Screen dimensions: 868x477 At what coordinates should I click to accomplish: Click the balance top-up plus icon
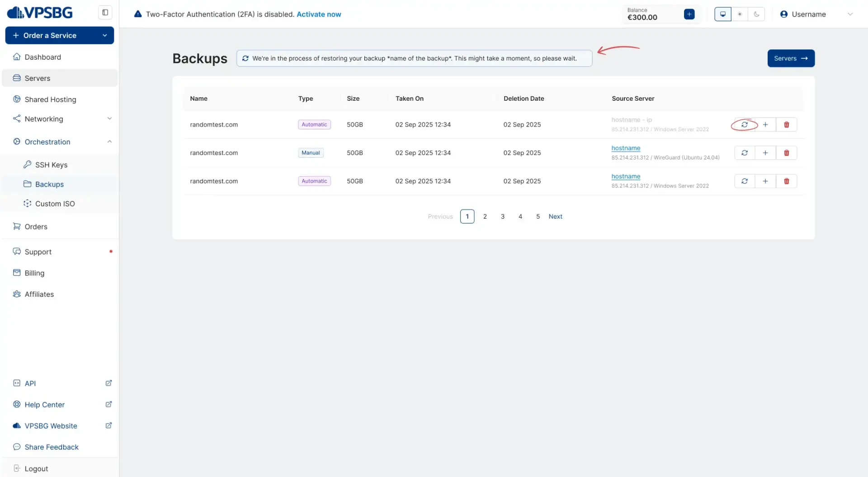[689, 14]
